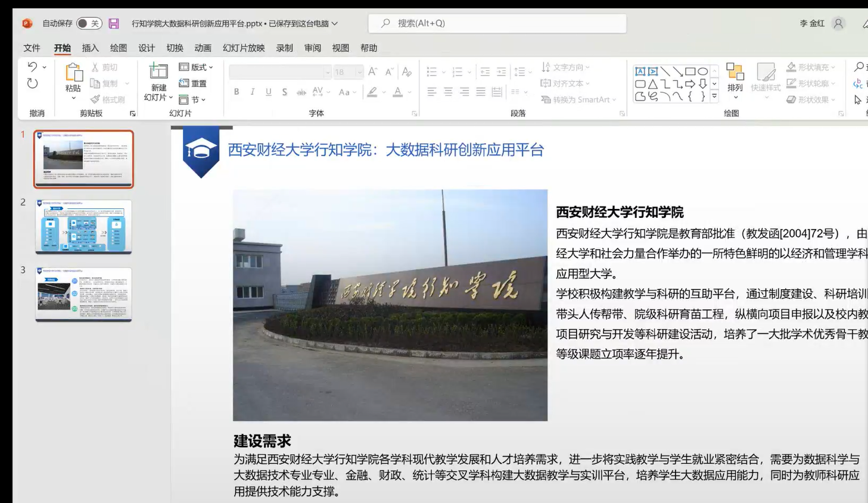Open the Text Direction (文字方向) dropdown
The image size is (868, 503).
coord(565,67)
